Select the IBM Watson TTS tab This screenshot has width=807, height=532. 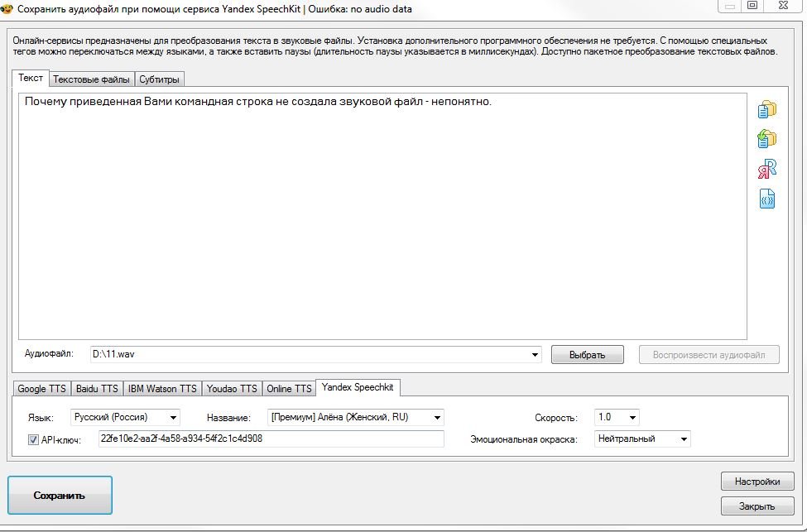[162, 389]
